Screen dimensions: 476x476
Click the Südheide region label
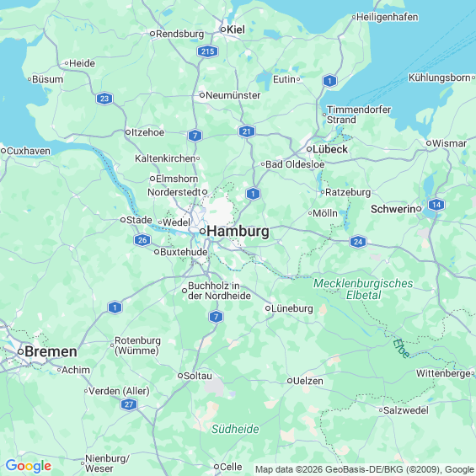pos(235,429)
